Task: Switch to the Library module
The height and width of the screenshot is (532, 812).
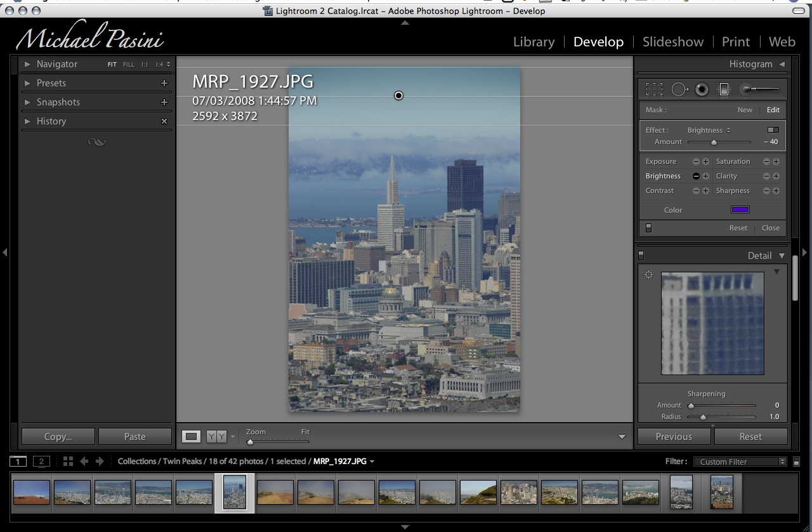Action: click(x=534, y=42)
